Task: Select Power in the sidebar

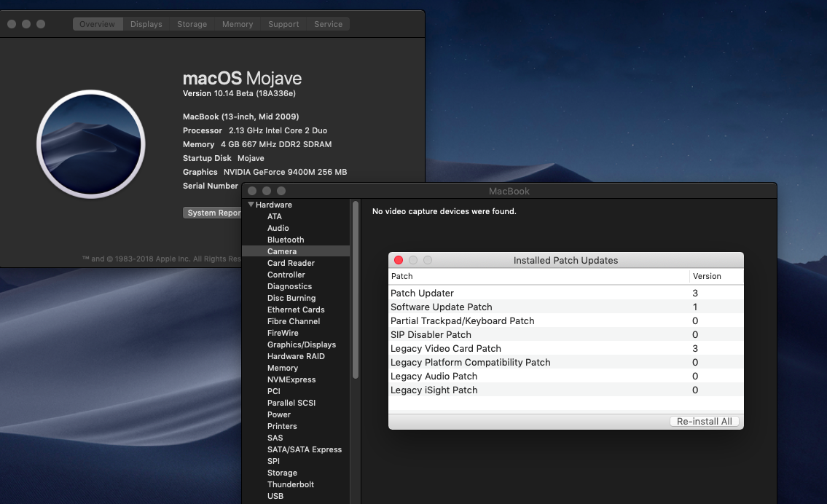Action: pos(278,414)
